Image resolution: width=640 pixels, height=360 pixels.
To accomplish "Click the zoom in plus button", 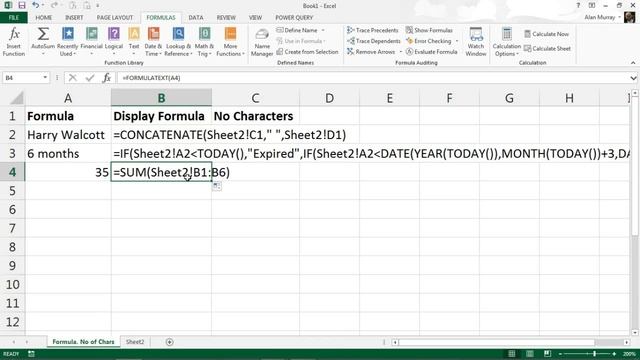I will (x=615, y=354).
